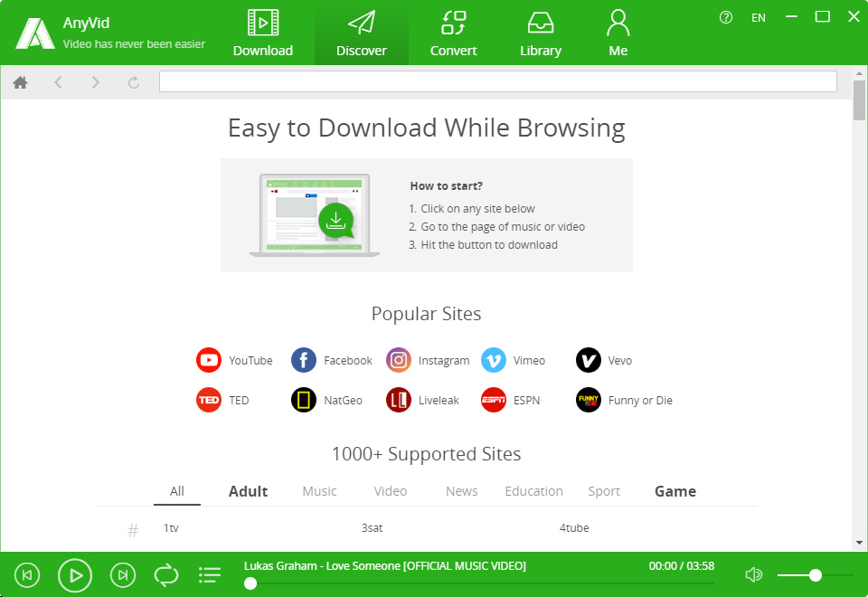This screenshot has height=597, width=868.
Task: Select the News category tab
Action: tap(462, 491)
